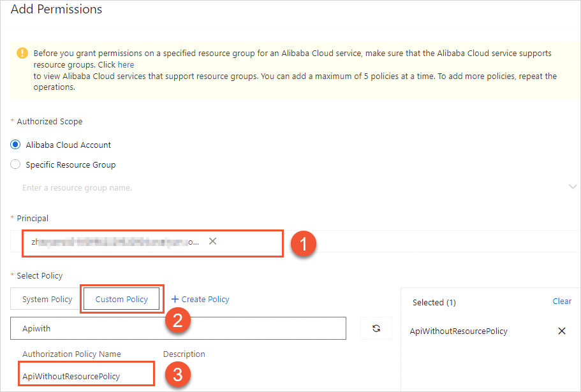This screenshot has height=392, width=581.
Task: Clear all selected policies
Action: pos(562,301)
